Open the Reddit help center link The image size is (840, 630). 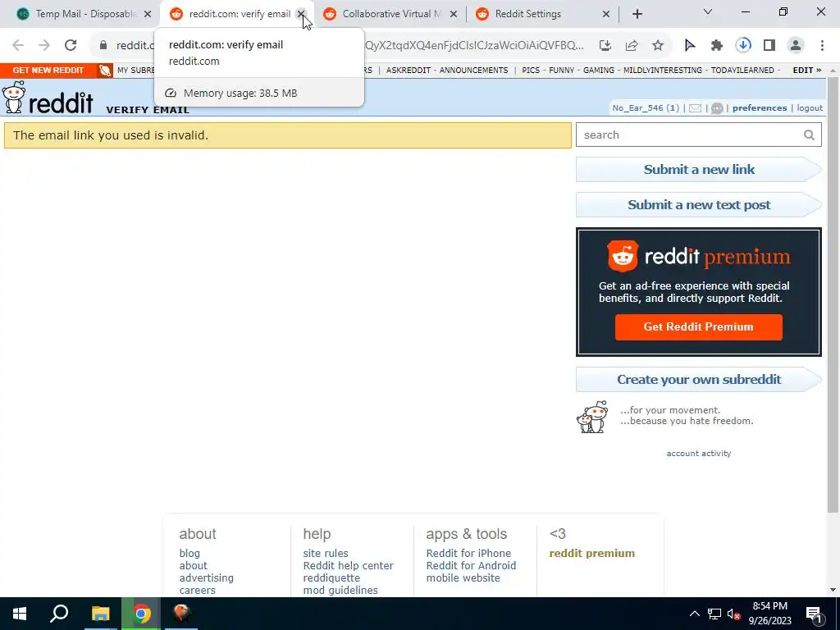coord(348,566)
